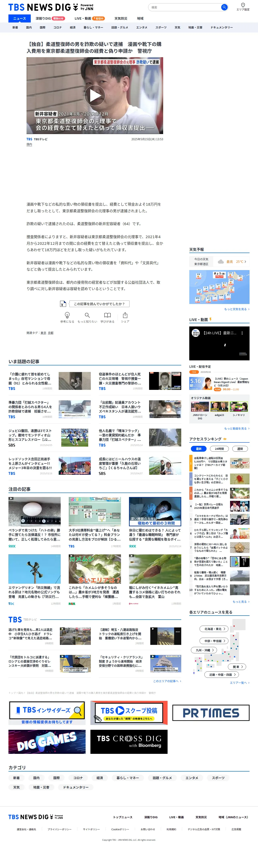The image size is (258, 868).
Task: Select the 最新 ranking filter
Action: coord(199,448)
